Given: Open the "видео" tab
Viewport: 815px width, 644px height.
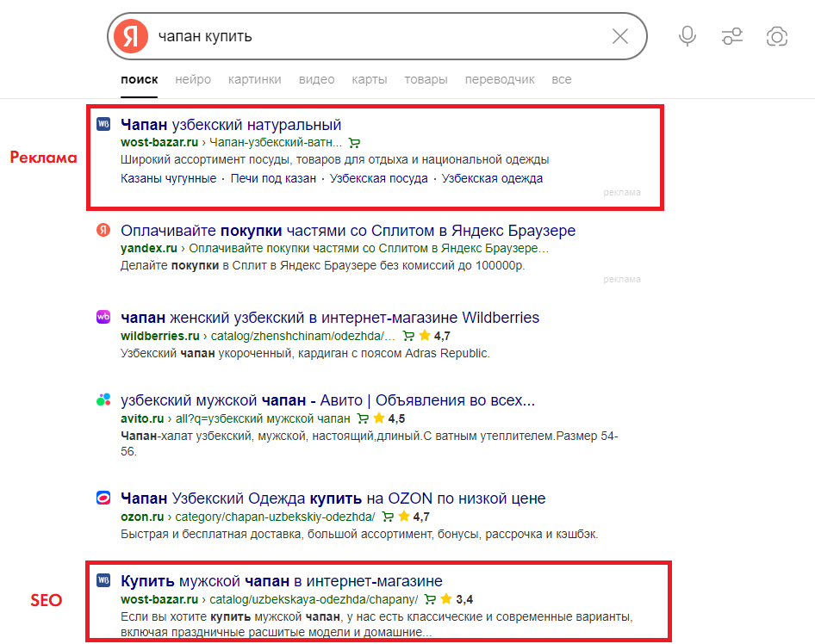Looking at the screenshot, I should point(316,79).
